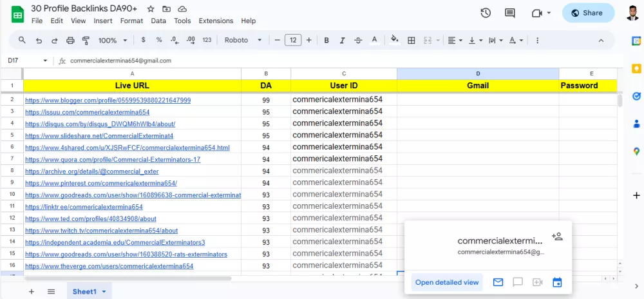This screenshot has height=299, width=644.
Task: Click Open detailed view button
Action: pyautogui.click(x=447, y=282)
